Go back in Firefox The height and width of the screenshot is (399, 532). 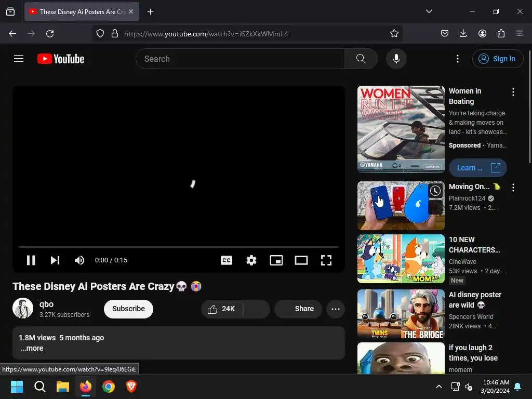tap(12, 34)
